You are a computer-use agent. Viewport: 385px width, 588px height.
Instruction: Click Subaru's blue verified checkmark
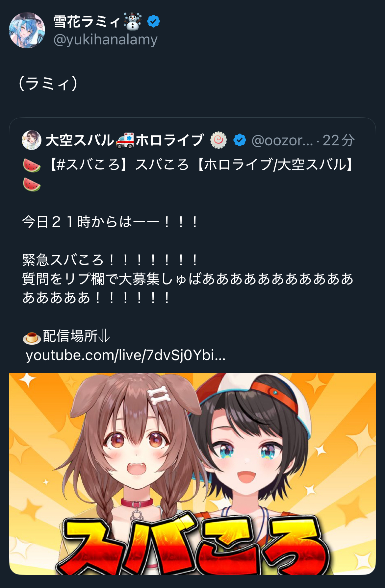point(240,140)
